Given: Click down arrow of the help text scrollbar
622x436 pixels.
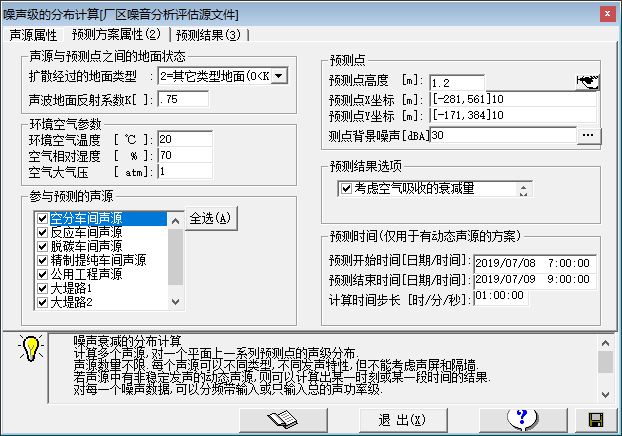Looking at the screenshot, I should click(605, 395).
